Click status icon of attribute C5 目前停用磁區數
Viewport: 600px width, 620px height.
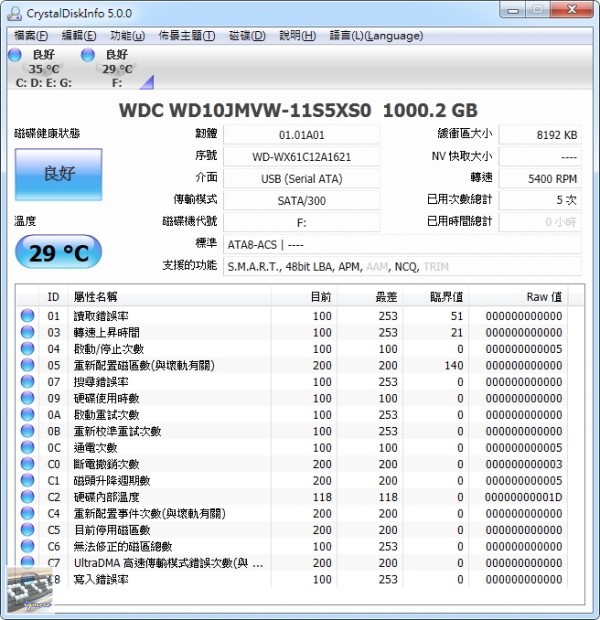tap(27, 529)
